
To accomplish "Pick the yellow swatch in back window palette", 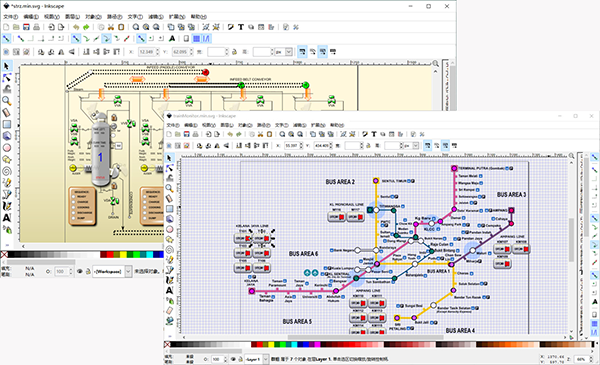I will coord(123,254).
